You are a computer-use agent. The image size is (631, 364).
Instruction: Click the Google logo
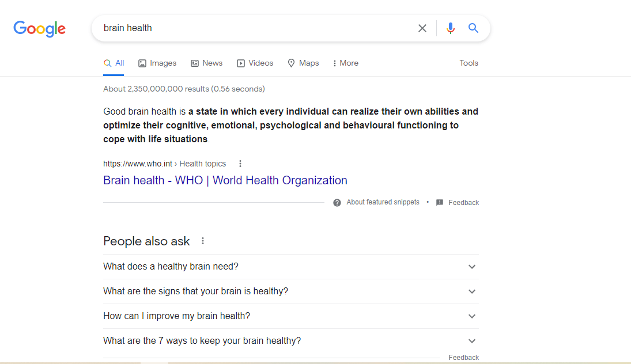39,29
